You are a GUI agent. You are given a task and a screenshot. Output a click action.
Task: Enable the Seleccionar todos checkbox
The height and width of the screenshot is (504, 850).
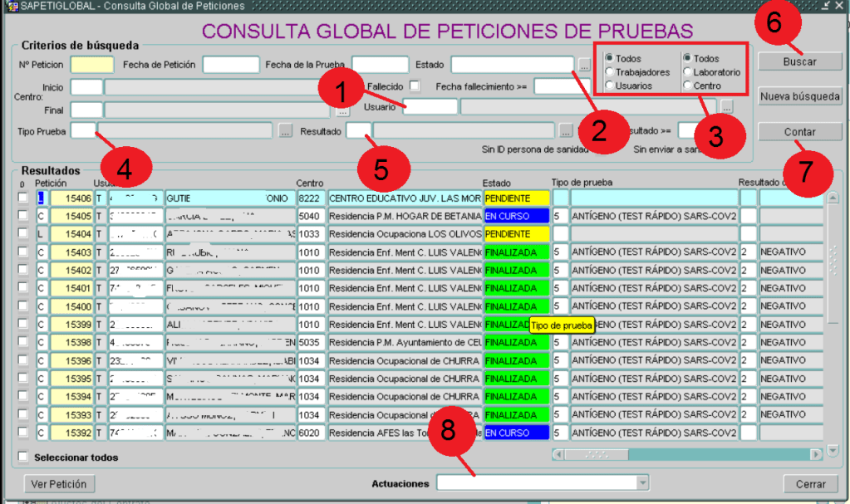(23, 457)
